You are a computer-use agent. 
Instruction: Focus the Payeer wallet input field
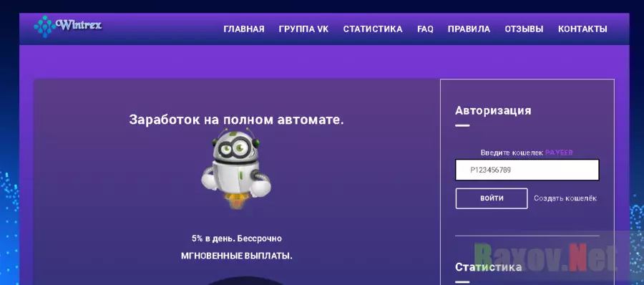point(527,170)
